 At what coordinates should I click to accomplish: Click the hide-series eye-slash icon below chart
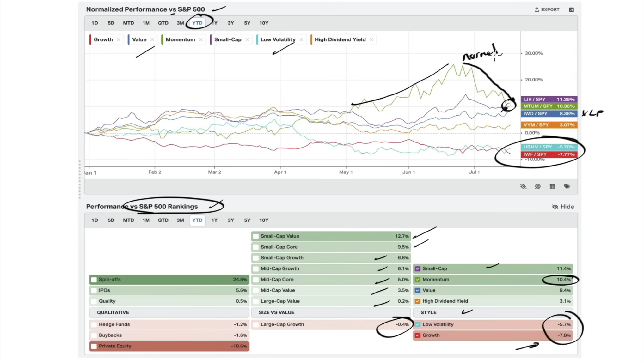click(523, 186)
